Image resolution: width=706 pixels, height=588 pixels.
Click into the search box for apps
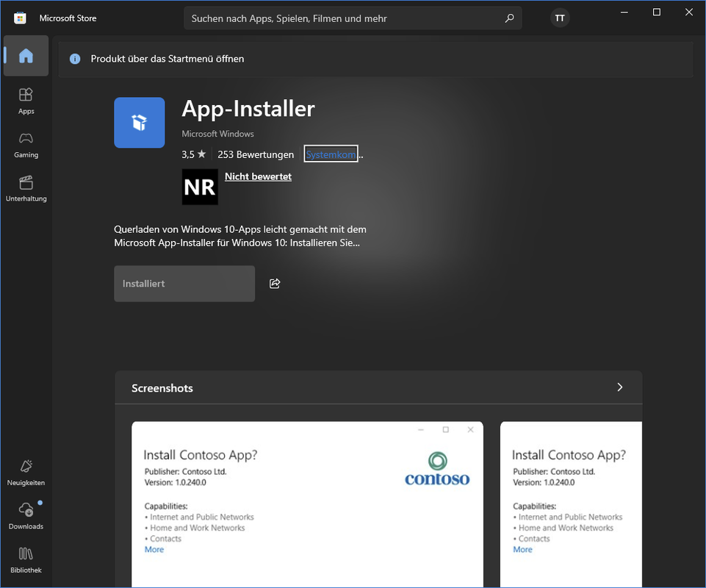353,18
